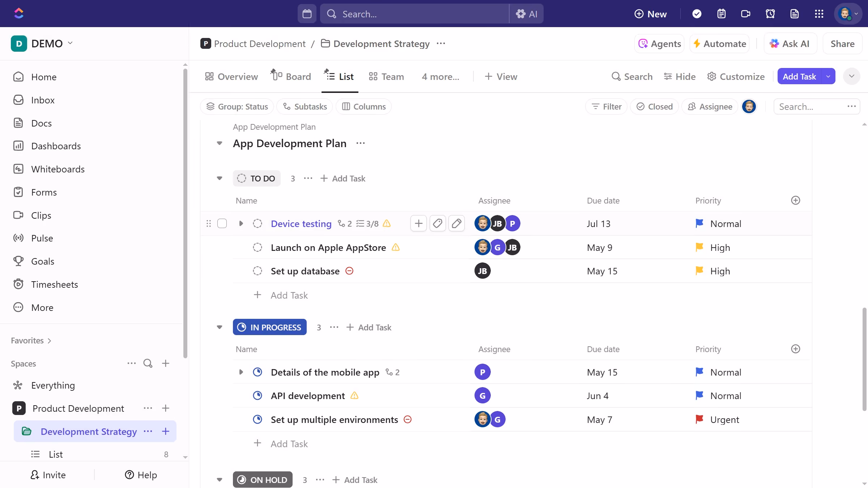Select the List view tab
Viewport: 868px width, 488px height.
pos(340,77)
